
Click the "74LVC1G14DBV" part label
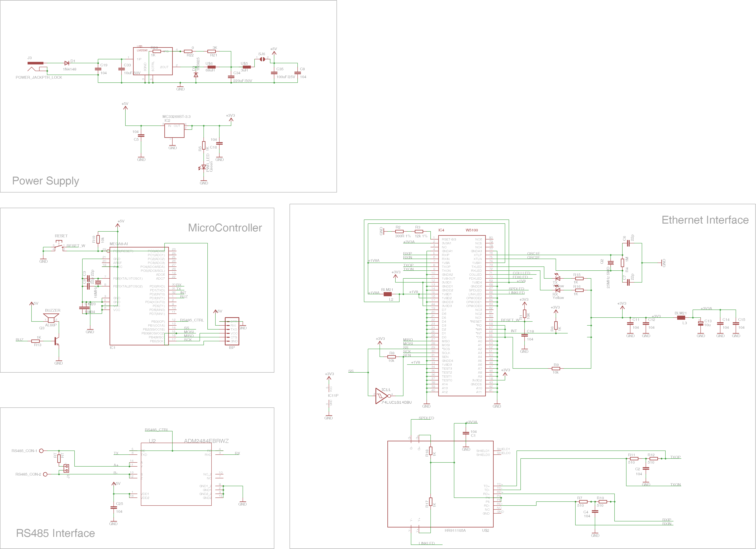[396, 403]
